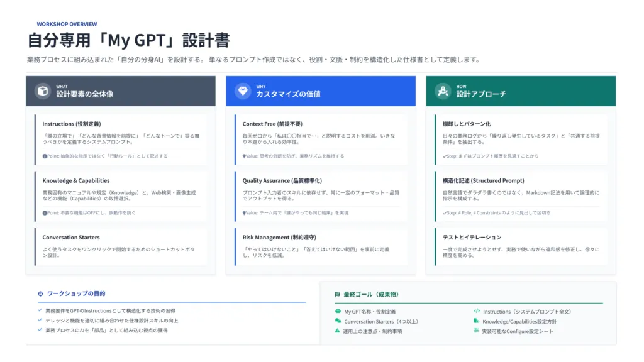Select the WORKSHOP OVERVIEW label
Screen dimensions: 644x362
(67, 23)
